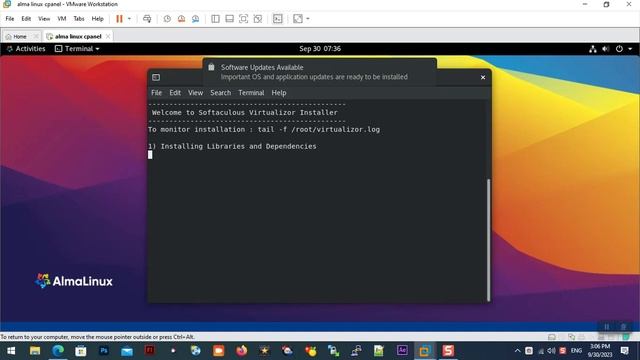Image resolution: width=640 pixels, height=360 pixels.
Task: Click the stretch guest display icon
Action: [298, 19]
